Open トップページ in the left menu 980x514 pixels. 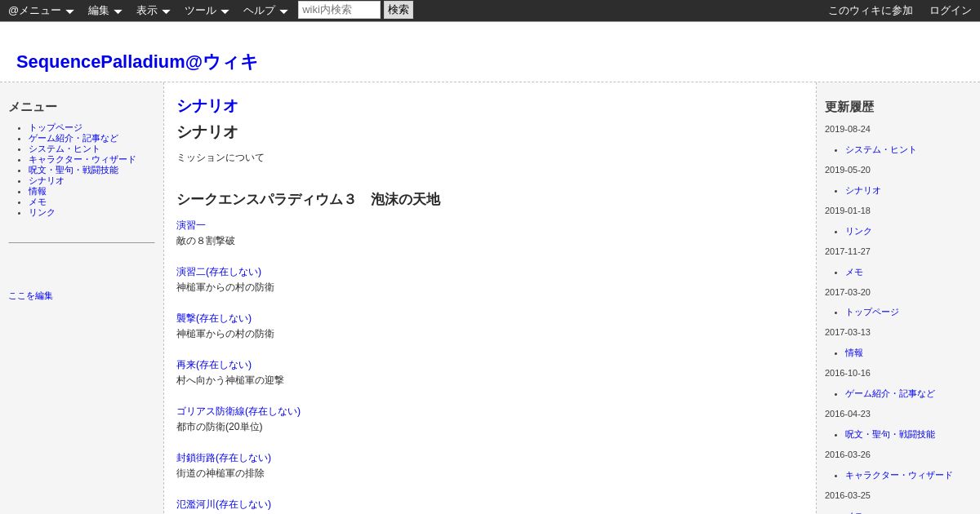click(56, 128)
